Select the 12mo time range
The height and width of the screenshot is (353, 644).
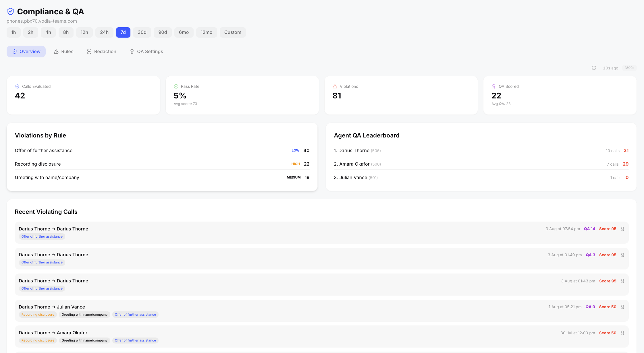[207, 32]
